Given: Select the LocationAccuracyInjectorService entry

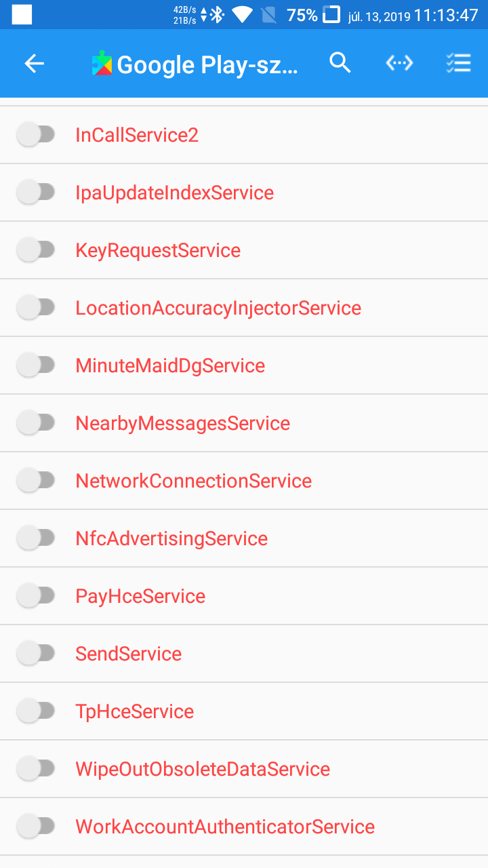Looking at the screenshot, I should (x=244, y=308).
